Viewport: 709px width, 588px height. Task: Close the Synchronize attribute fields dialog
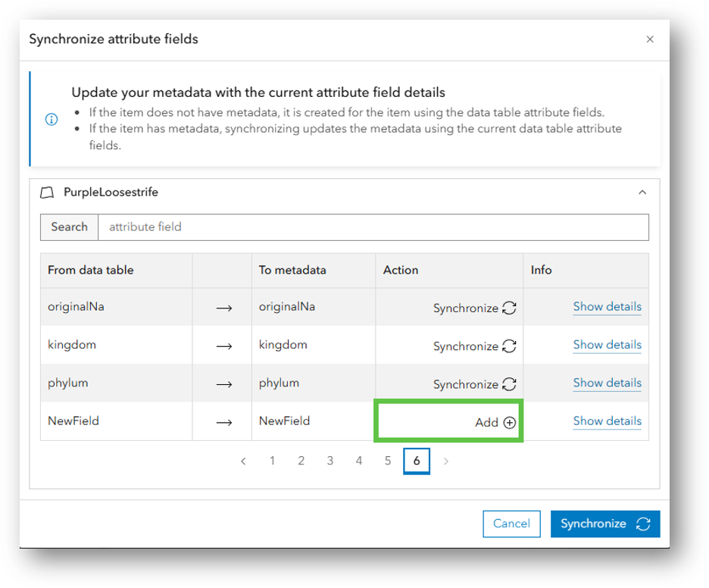pyautogui.click(x=650, y=39)
